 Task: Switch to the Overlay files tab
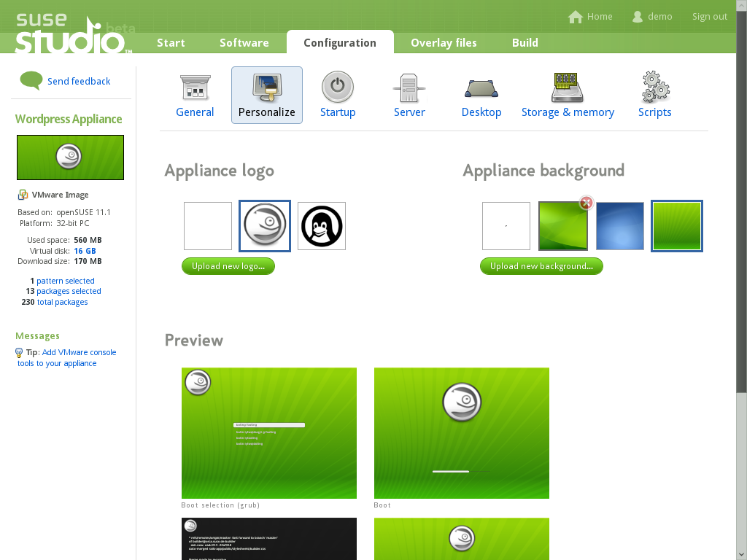(444, 43)
